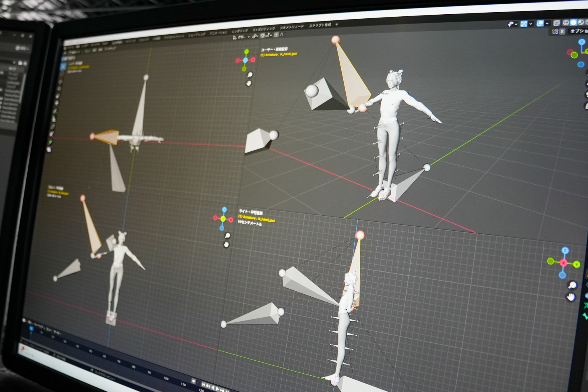Select the highlighted tool in left toolbar
Viewport: 588px width, 392px height.
[63, 67]
